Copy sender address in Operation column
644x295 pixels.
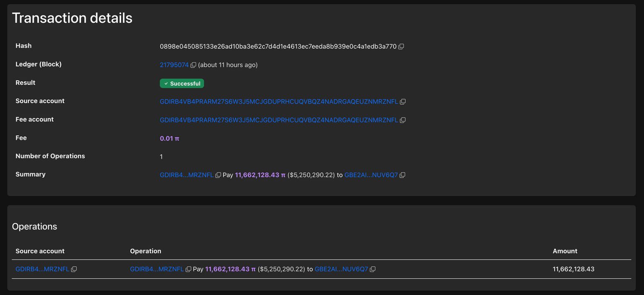click(x=188, y=269)
